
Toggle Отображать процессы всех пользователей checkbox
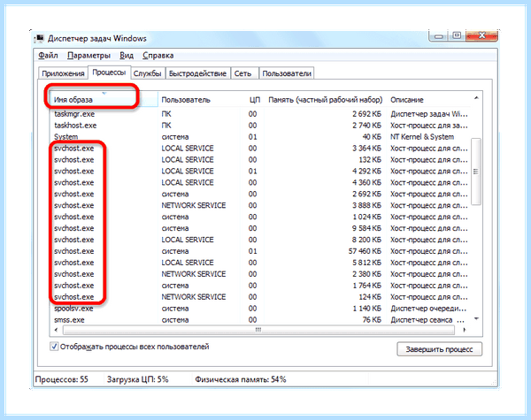click(54, 347)
